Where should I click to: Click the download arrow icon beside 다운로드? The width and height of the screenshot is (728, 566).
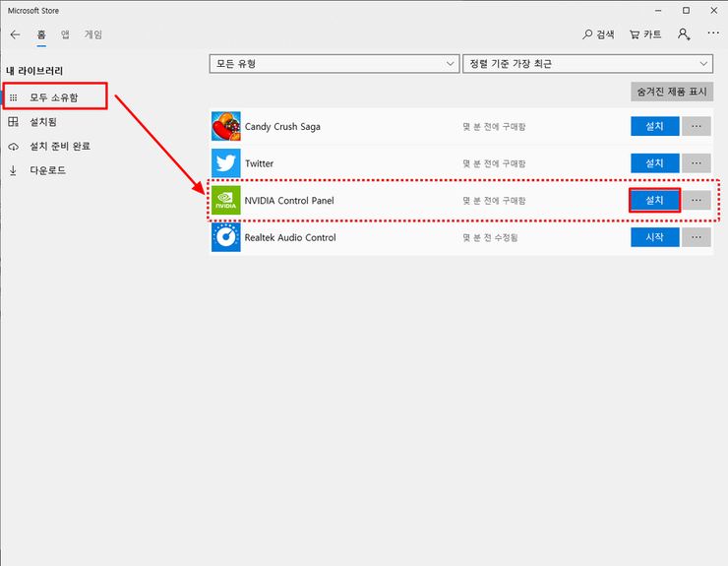pos(13,170)
